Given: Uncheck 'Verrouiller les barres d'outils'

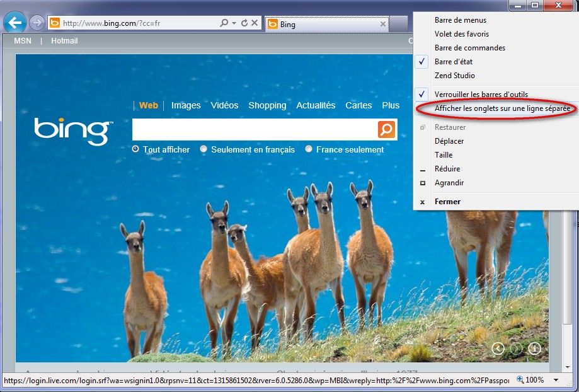Looking at the screenshot, I should click(481, 95).
